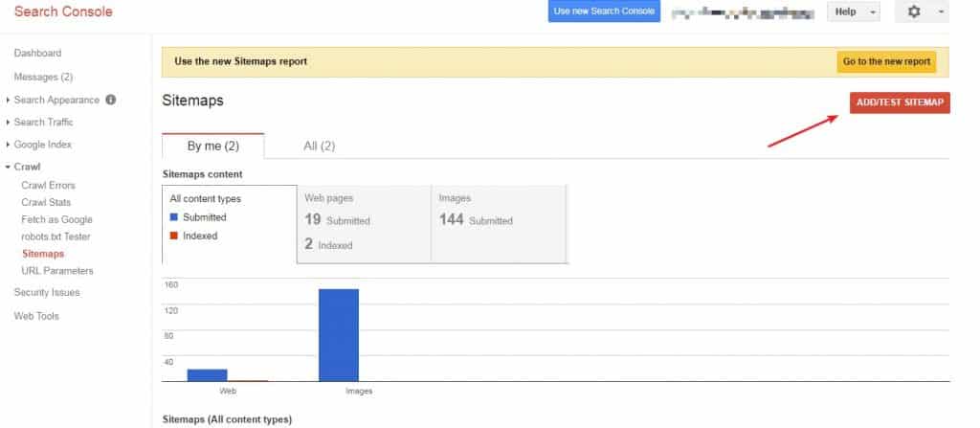Click the ADD/TEST SITEMAP button
This screenshot has height=428, width=980.
click(900, 102)
